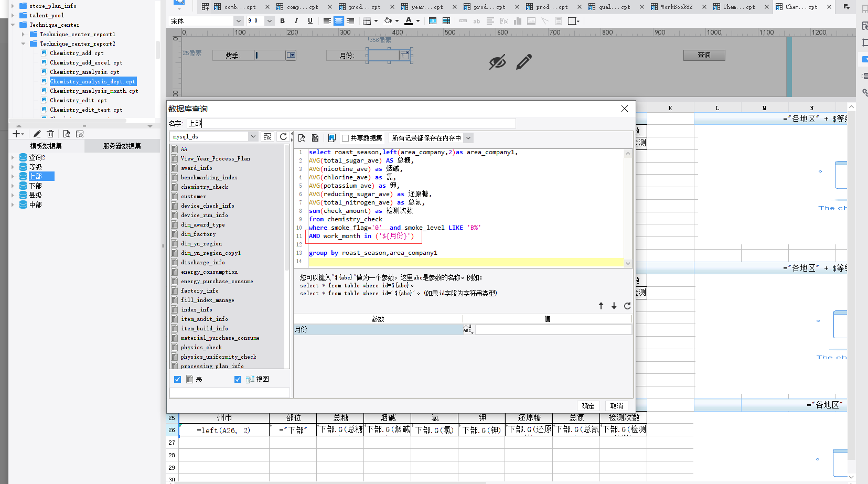Open the 烤季 combo box dropdown button
868x484 pixels.
tap(291, 55)
